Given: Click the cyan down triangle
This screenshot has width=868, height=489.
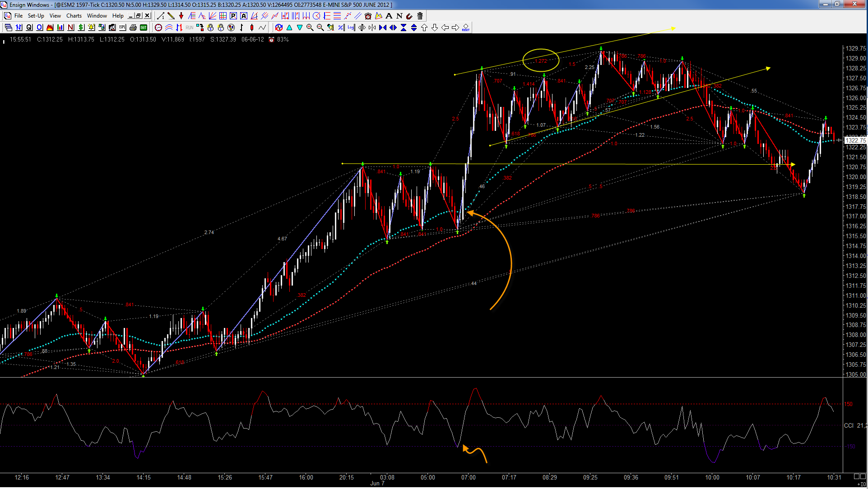Looking at the screenshot, I should click(300, 28).
